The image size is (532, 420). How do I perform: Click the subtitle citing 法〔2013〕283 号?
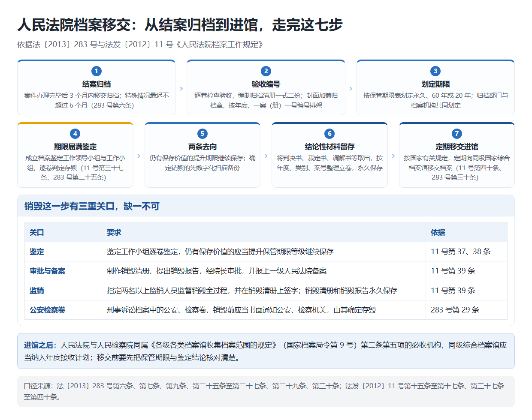point(140,45)
